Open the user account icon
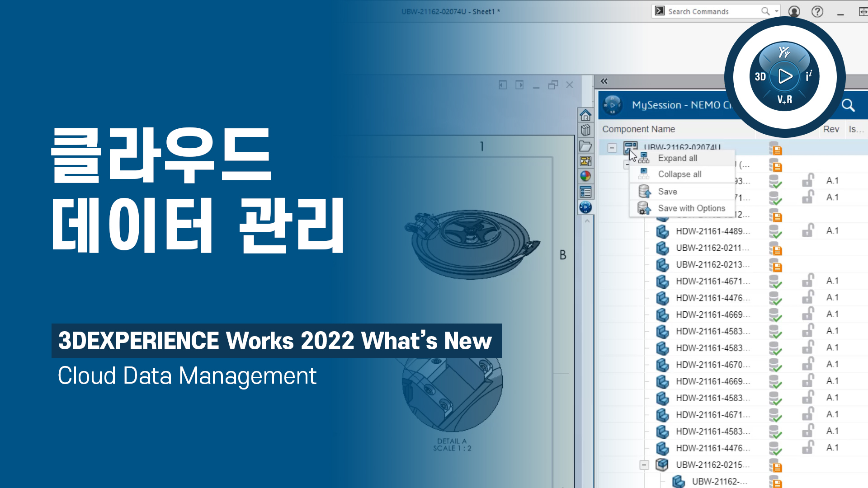This screenshot has height=488, width=868. pos(794,11)
